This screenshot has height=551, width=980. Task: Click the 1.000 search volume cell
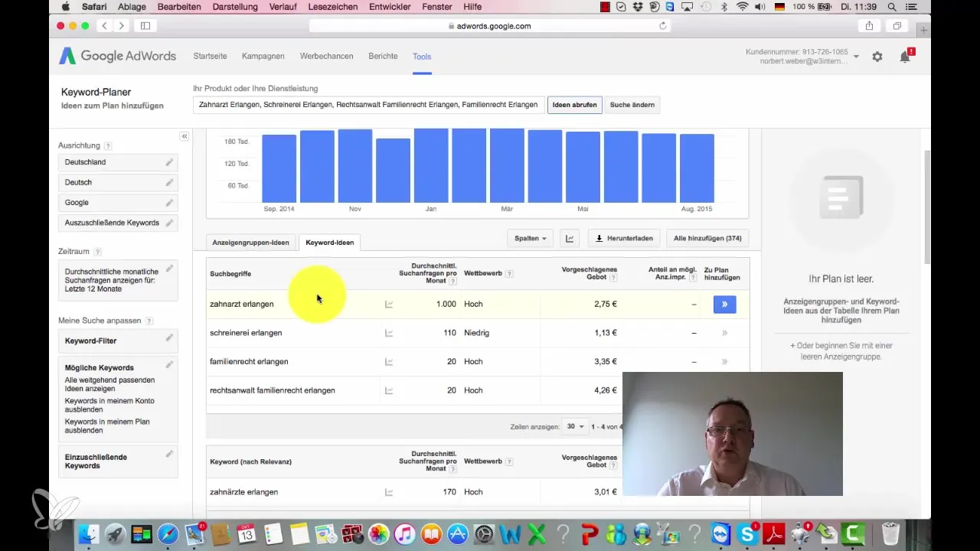pos(446,304)
